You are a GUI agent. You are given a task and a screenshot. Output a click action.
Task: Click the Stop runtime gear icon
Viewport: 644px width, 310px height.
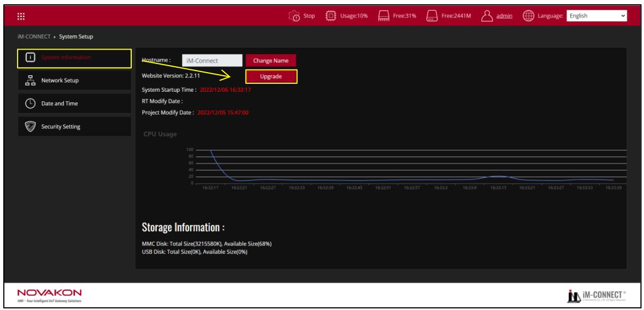293,16
